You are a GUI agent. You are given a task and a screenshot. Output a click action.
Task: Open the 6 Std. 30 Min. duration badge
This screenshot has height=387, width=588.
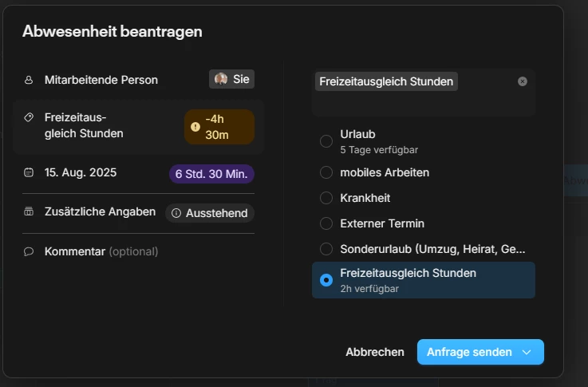(x=211, y=173)
